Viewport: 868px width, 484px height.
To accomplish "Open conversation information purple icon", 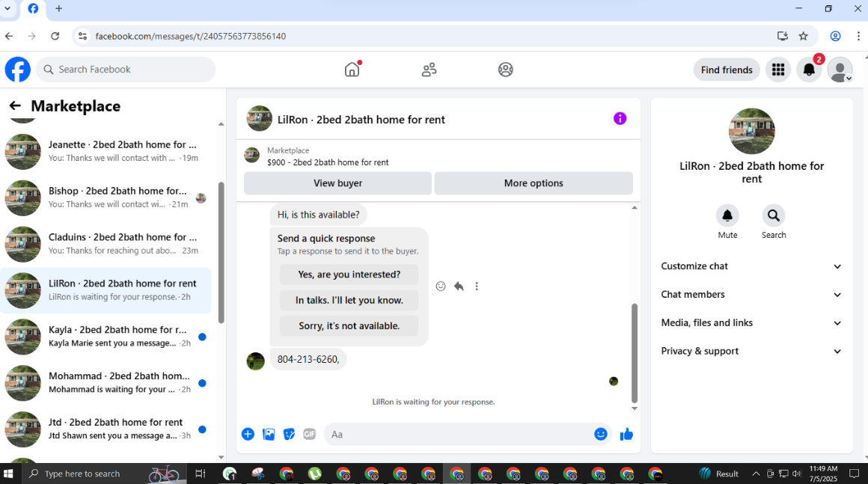I will (620, 118).
